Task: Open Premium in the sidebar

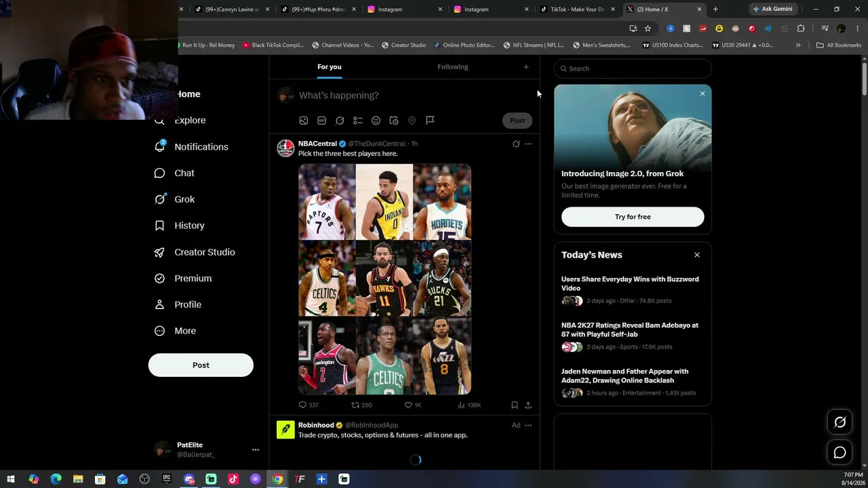Action: (183, 279)
